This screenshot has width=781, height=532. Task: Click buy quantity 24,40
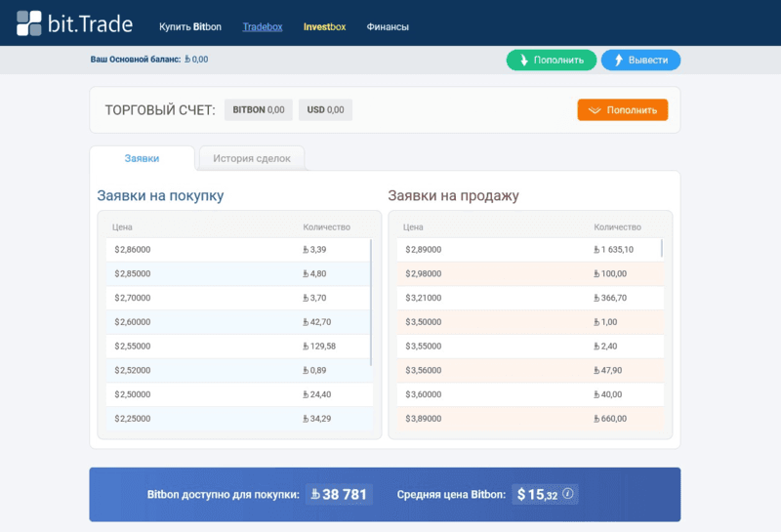click(x=316, y=394)
